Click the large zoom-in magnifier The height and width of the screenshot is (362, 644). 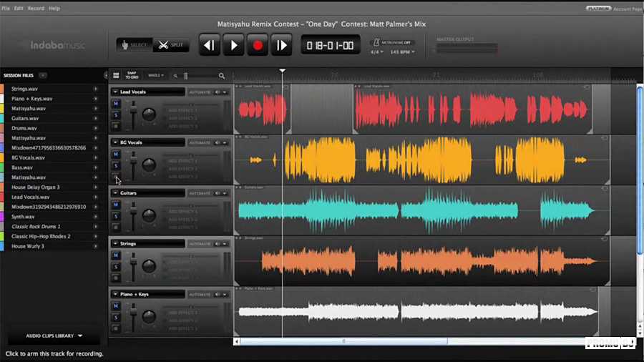[x=222, y=76]
